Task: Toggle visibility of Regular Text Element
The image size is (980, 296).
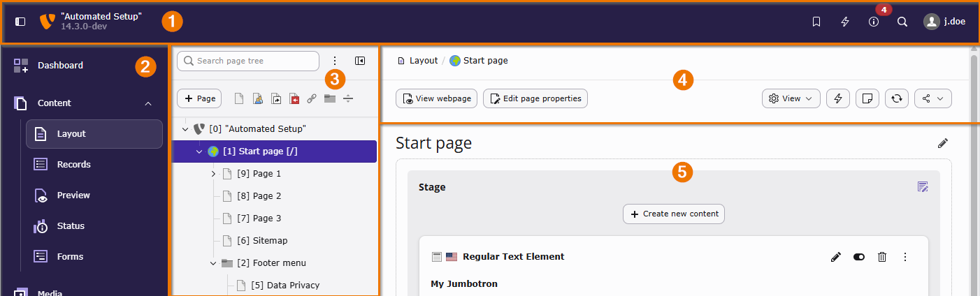Action: (859, 258)
